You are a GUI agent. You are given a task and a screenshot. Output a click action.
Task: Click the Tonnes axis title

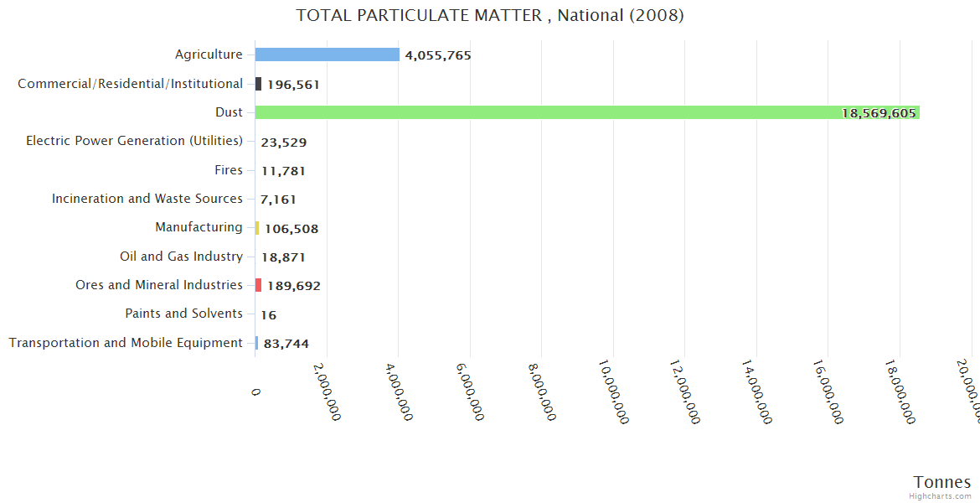tap(942, 482)
